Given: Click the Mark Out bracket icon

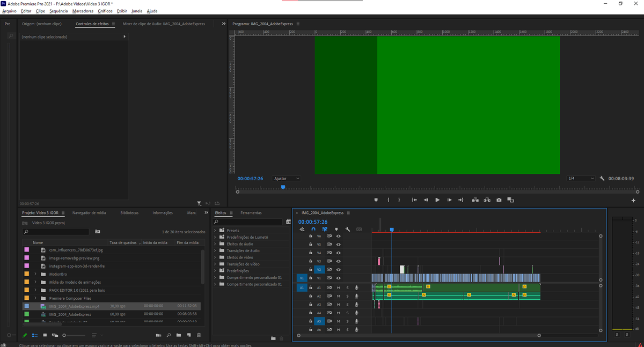Looking at the screenshot, I should 399,200.
